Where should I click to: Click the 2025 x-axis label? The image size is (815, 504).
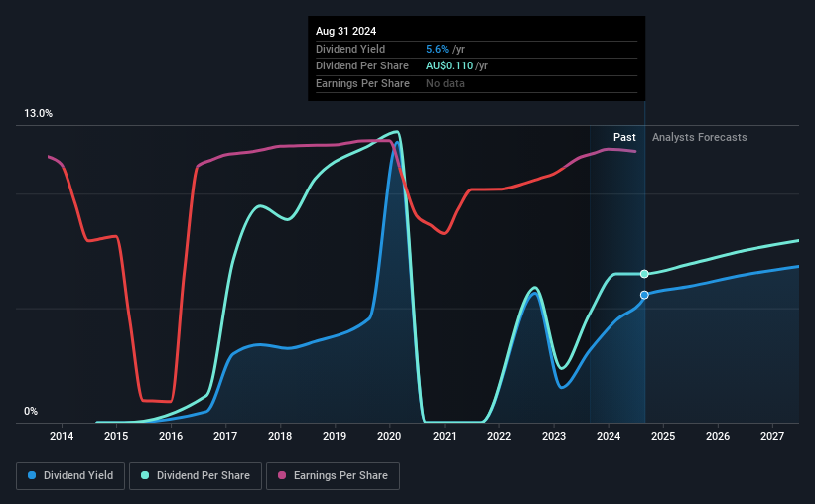663,436
